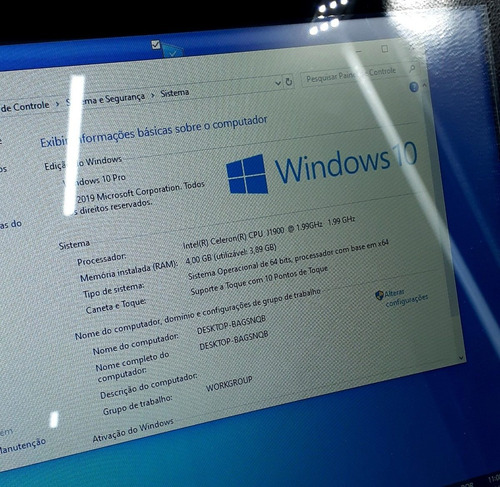
Task: Expand the breadcrumb arrow after Painel de Controle
Action: pyautogui.click(x=57, y=104)
